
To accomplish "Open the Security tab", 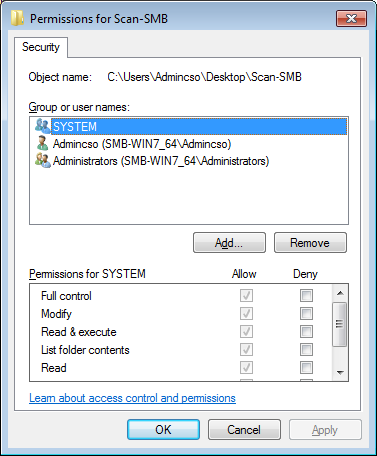I will point(41,47).
